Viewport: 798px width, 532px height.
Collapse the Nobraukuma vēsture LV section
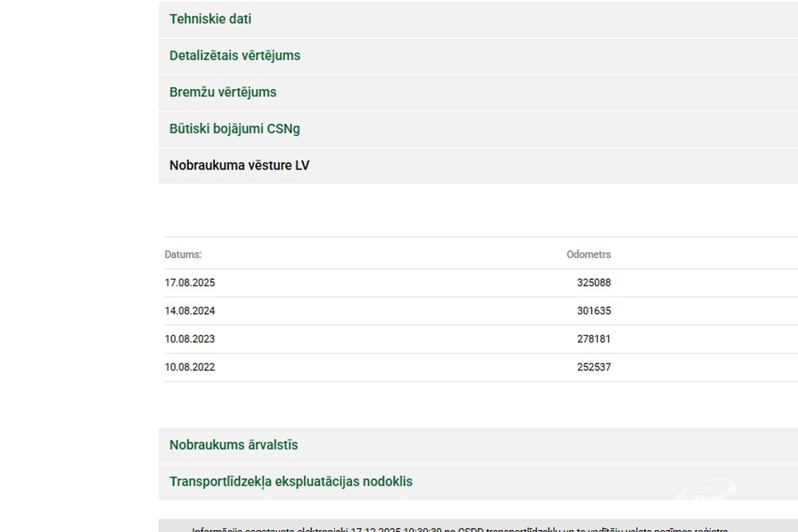pos(239,166)
